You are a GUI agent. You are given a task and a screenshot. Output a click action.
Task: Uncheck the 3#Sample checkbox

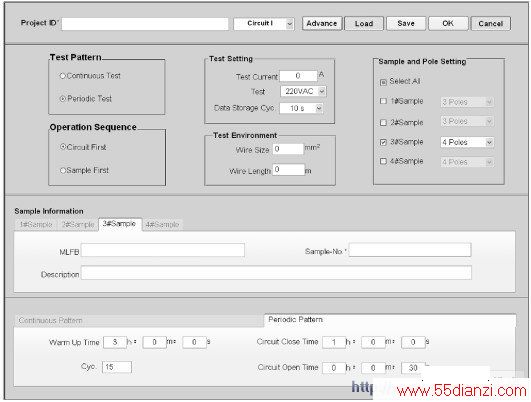click(x=383, y=143)
